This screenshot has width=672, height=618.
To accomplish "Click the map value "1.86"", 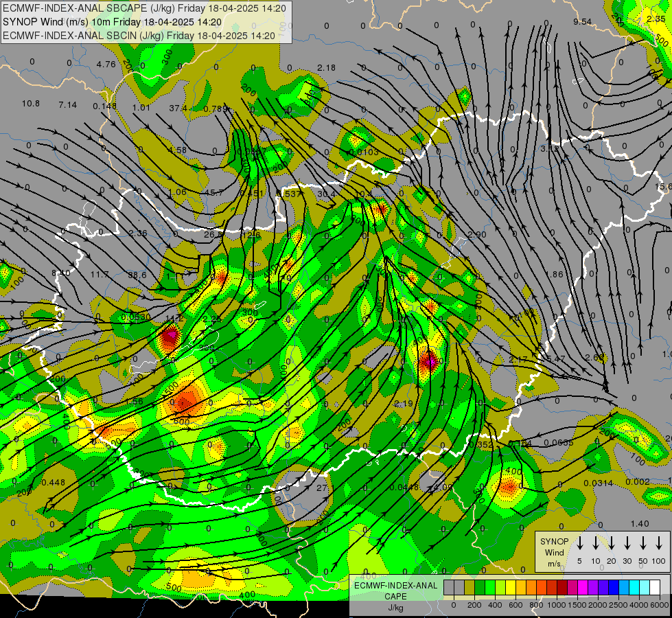I will (555, 274).
